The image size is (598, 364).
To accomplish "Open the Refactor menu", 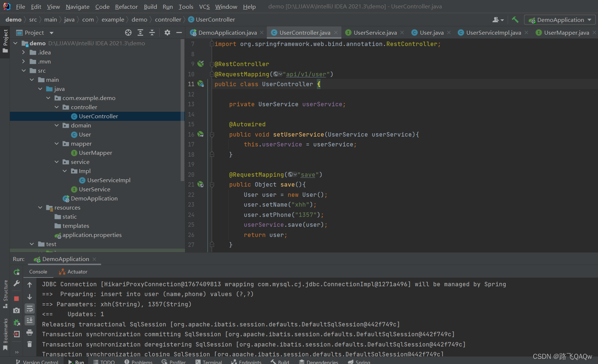I will tap(126, 7).
